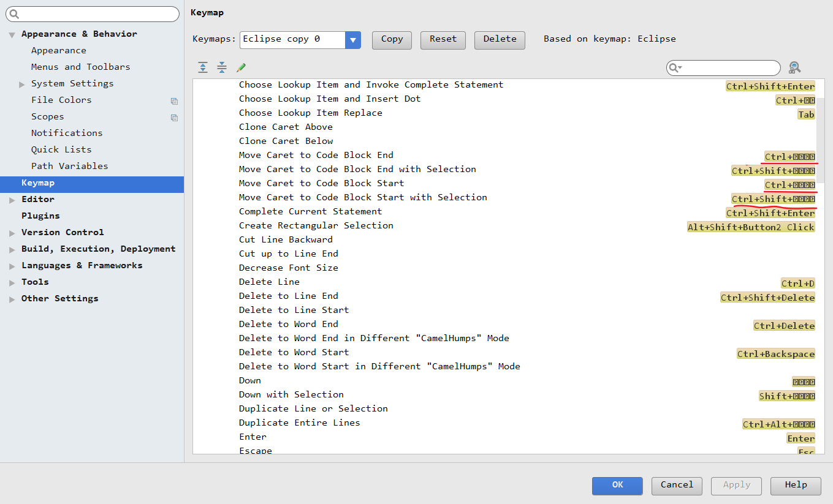Select the 'Clone Caret Above' action
The height and width of the screenshot is (504, 833).
click(x=286, y=127)
